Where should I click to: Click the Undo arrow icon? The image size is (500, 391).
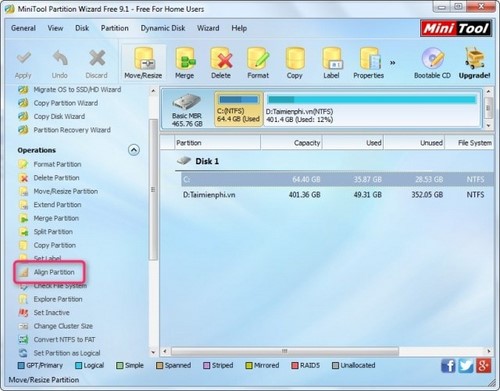60,58
